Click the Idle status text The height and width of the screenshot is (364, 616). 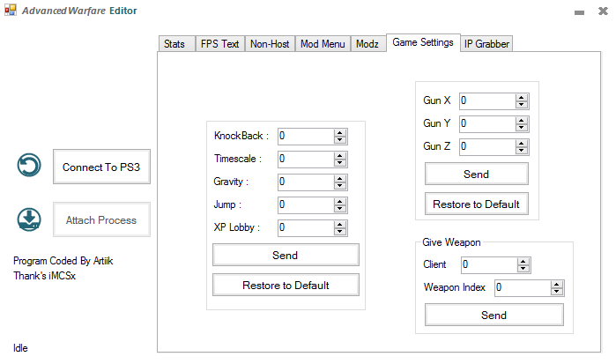(x=20, y=348)
